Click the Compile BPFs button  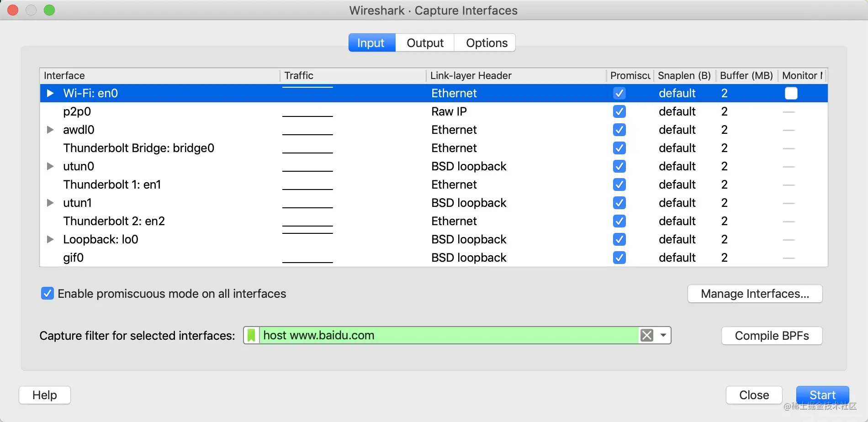[x=772, y=336]
